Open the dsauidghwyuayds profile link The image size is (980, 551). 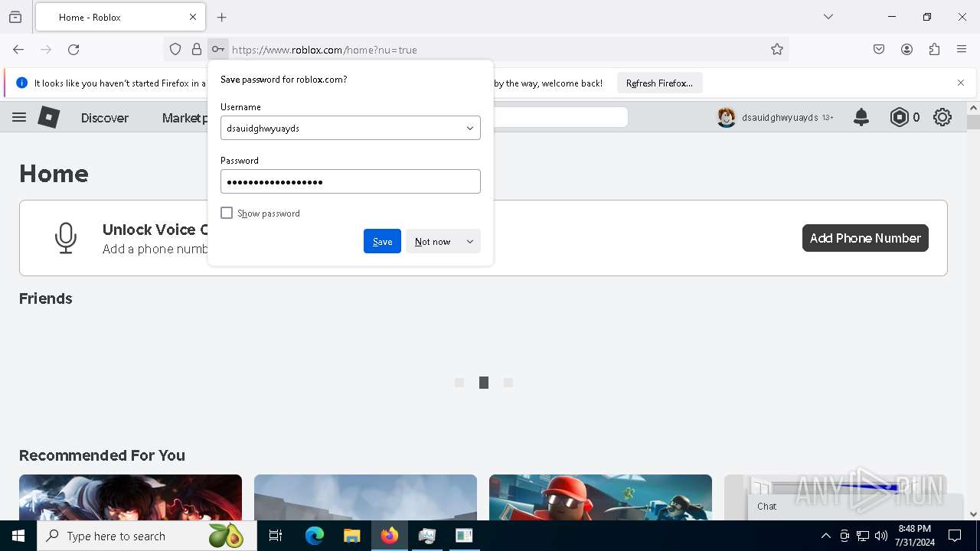click(x=779, y=118)
